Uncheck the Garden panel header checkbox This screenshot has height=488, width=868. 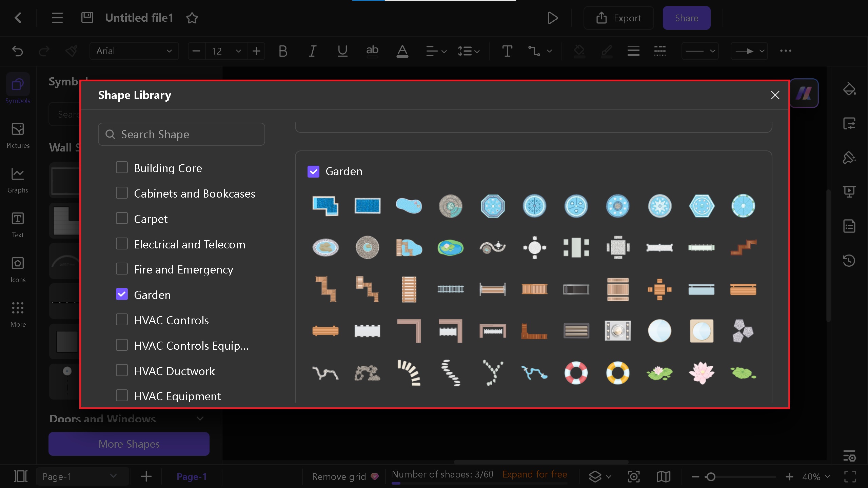313,171
